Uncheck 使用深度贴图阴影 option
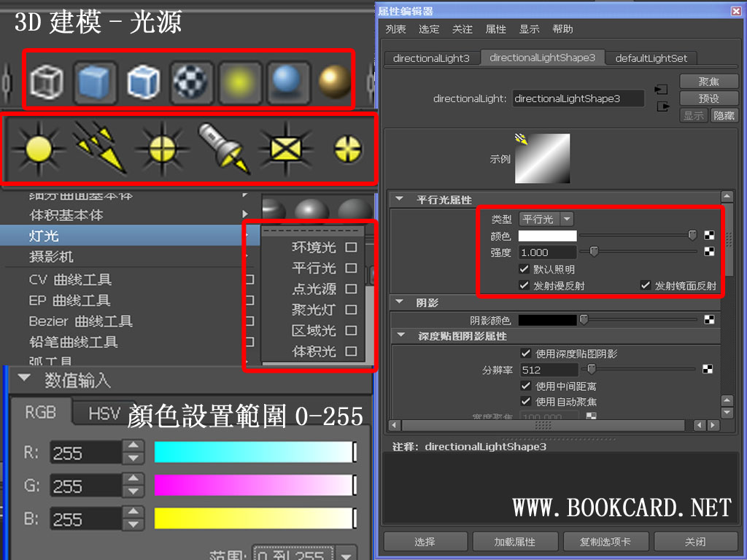Image resolution: width=747 pixels, height=560 pixels. tap(526, 352)
